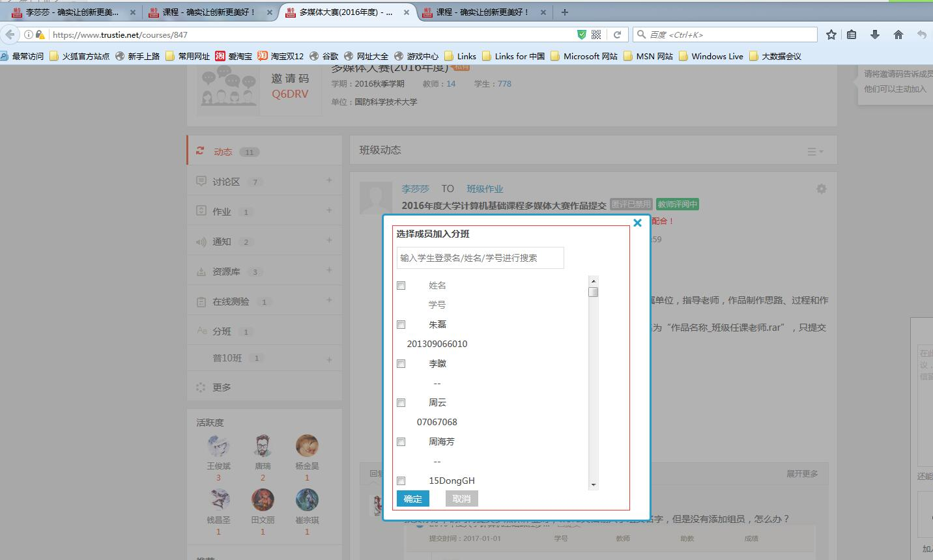This screenshot has height=560, width=933.
Task: Click student count 778 link
Action: pyautogui.click(x=504, y=84)
